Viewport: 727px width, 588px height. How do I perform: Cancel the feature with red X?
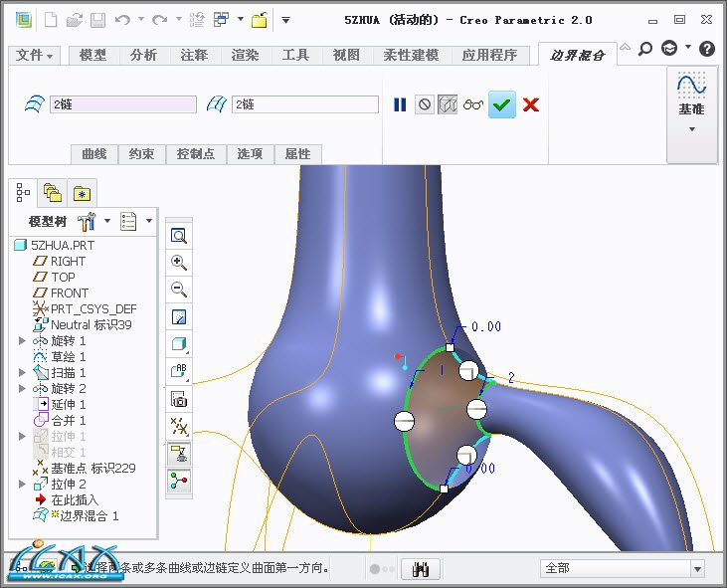pos(531,104)
